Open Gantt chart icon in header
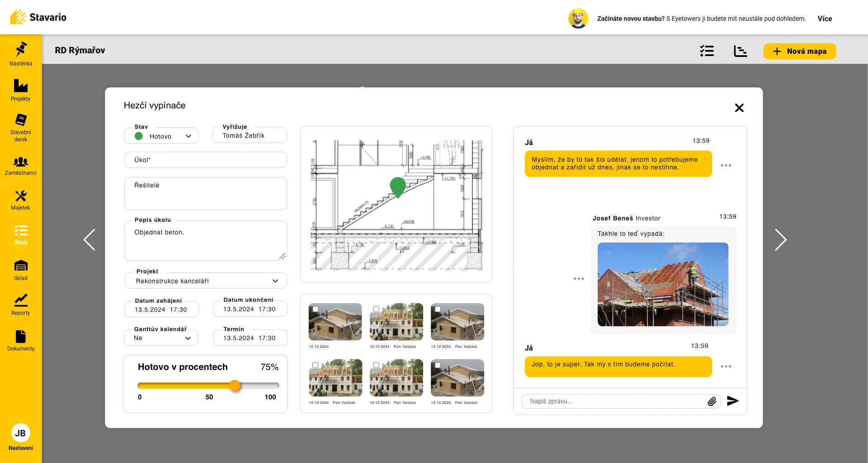868x463 pixels. [740, 51]
